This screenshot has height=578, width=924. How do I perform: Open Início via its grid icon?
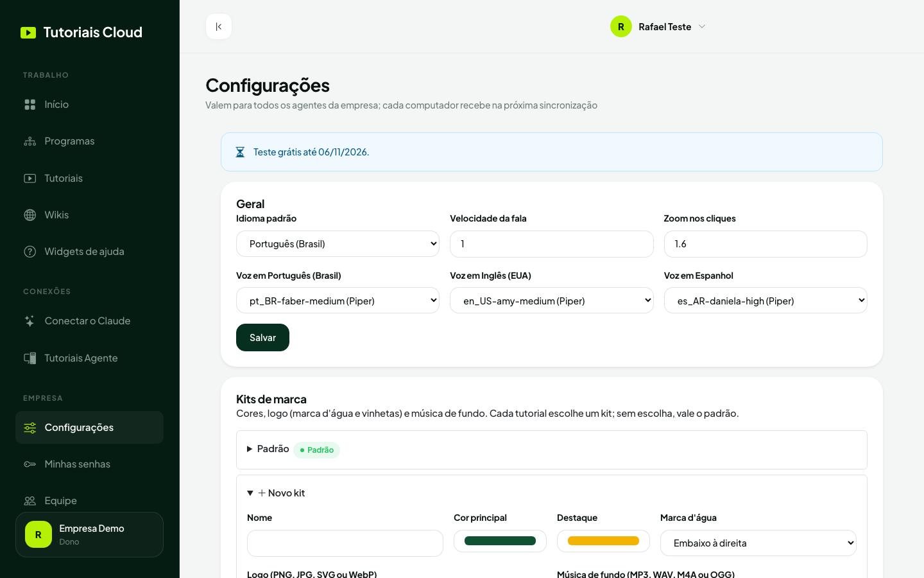coord(30,105)
